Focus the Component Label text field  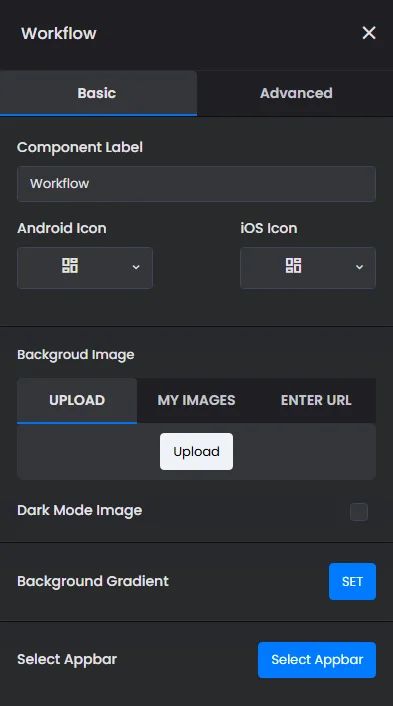tap(196, 184)
